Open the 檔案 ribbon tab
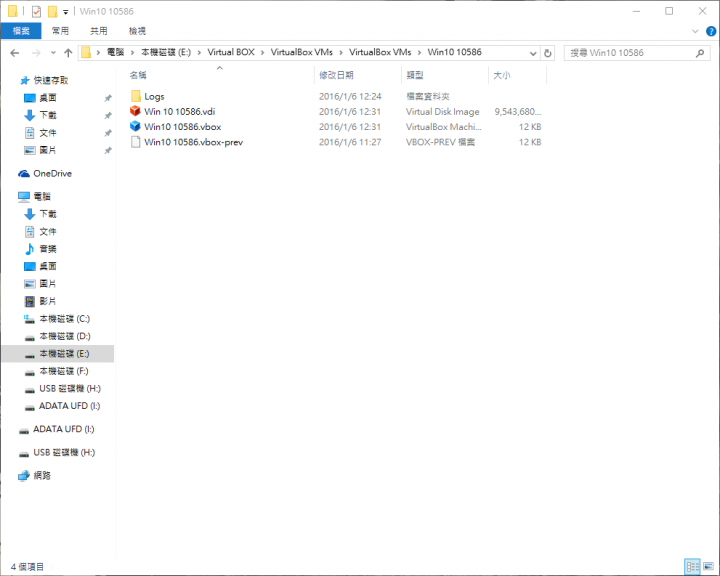 [x=21, y=31]
